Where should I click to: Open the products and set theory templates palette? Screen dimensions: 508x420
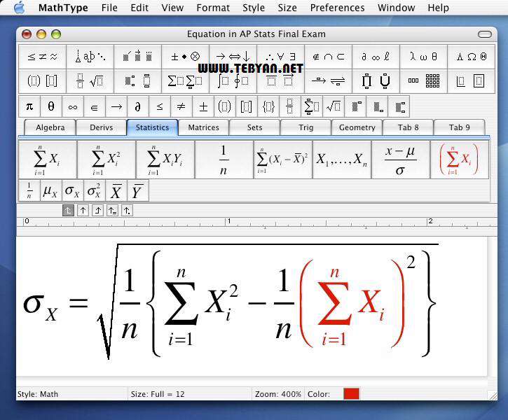(x=376, y=81)
